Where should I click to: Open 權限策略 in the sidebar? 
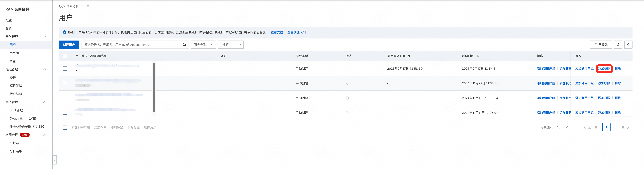[16, 86]
